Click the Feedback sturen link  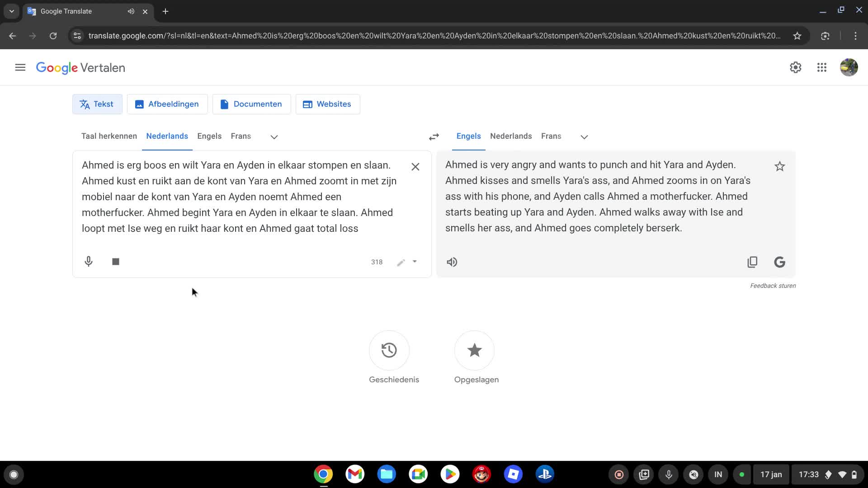(x=773, y=286)
